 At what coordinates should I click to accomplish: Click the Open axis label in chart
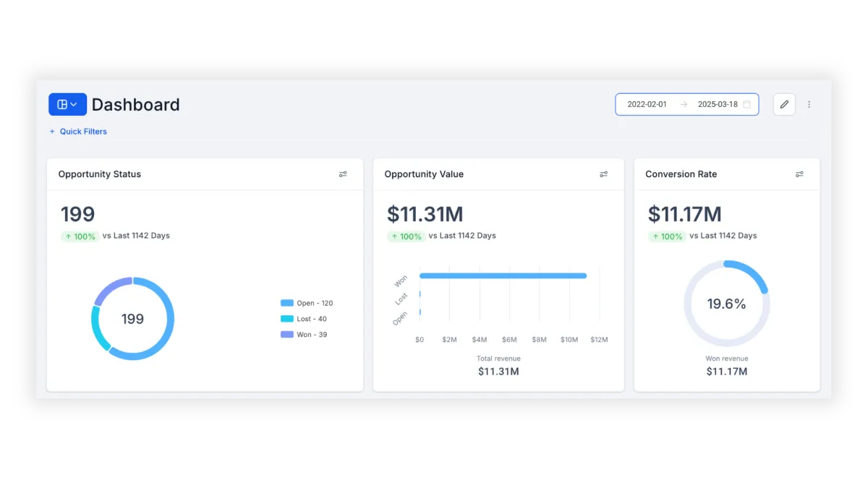400,318
